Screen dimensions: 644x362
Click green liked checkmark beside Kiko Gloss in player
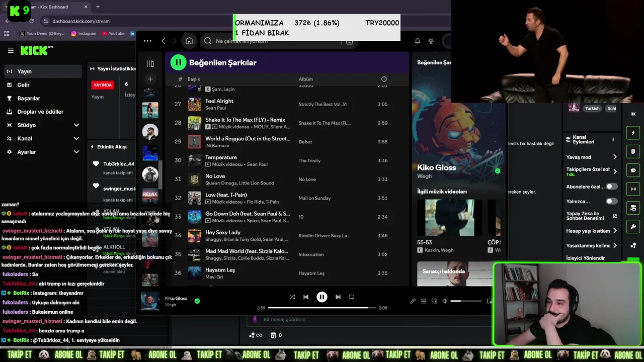point(197,301)
